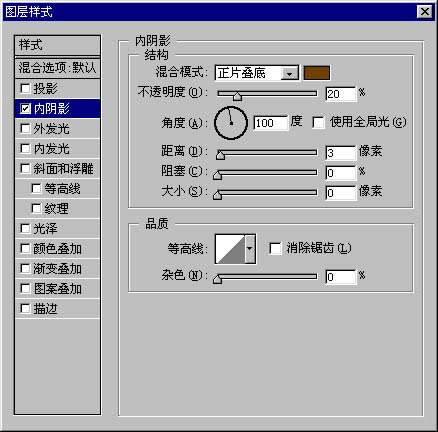
Task: Uncheck the 内阴影 checkbox
Action: [25, 109]
